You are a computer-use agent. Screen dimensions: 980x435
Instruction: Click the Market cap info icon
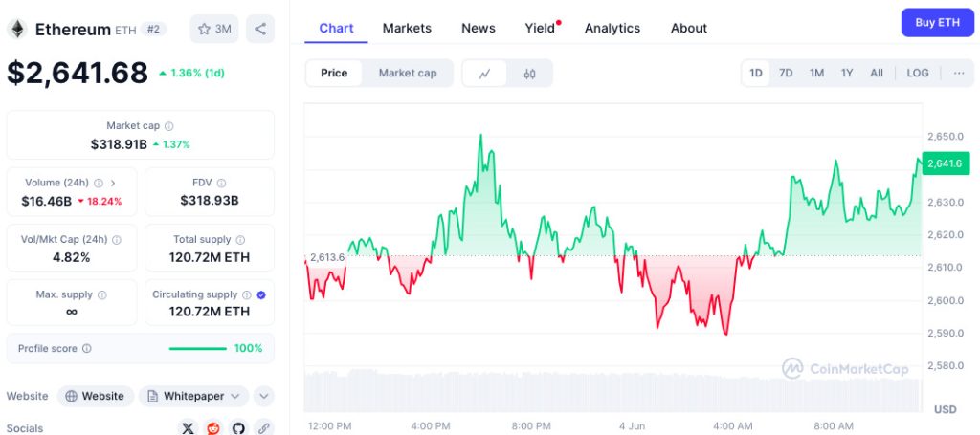(169, 126)
